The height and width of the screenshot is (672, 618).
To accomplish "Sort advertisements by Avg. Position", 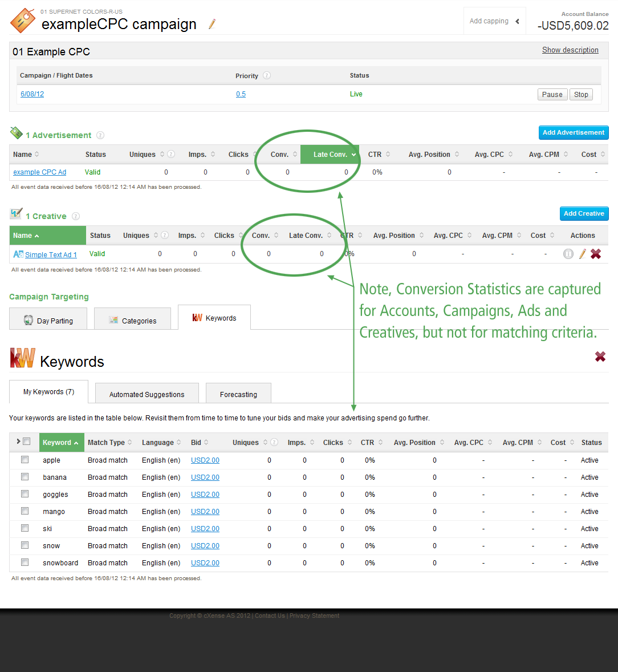I will 433,154.
